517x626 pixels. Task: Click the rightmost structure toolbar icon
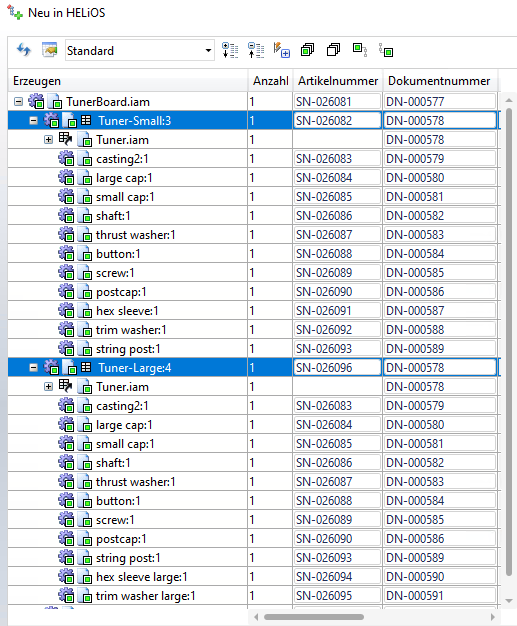coord(386,50)
